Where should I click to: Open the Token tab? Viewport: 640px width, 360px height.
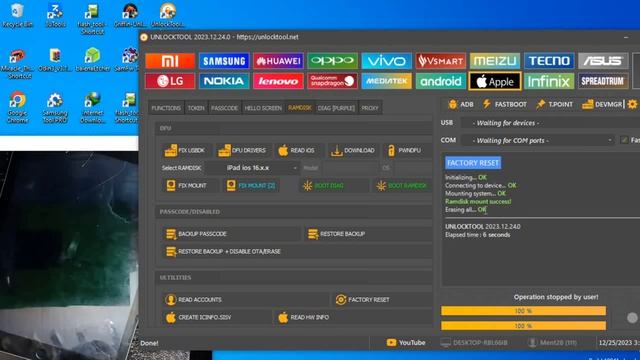pyautogui.click(x=196, y=108)
